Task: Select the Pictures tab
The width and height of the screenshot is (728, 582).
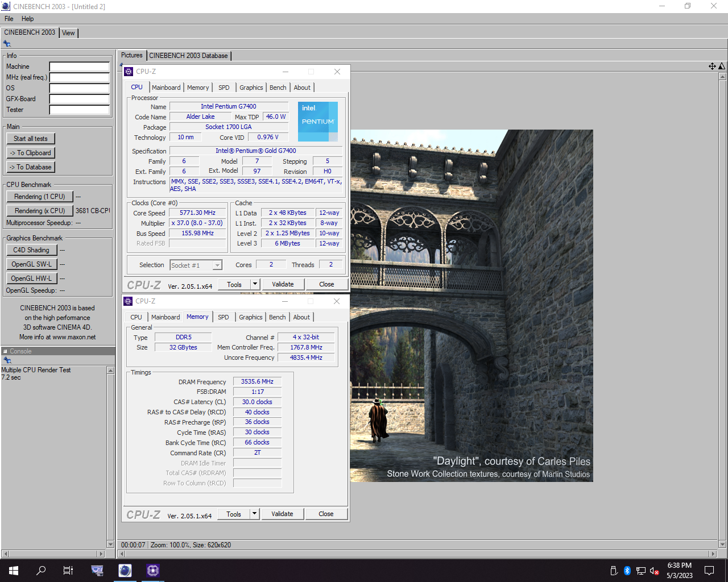Action: 132,55
